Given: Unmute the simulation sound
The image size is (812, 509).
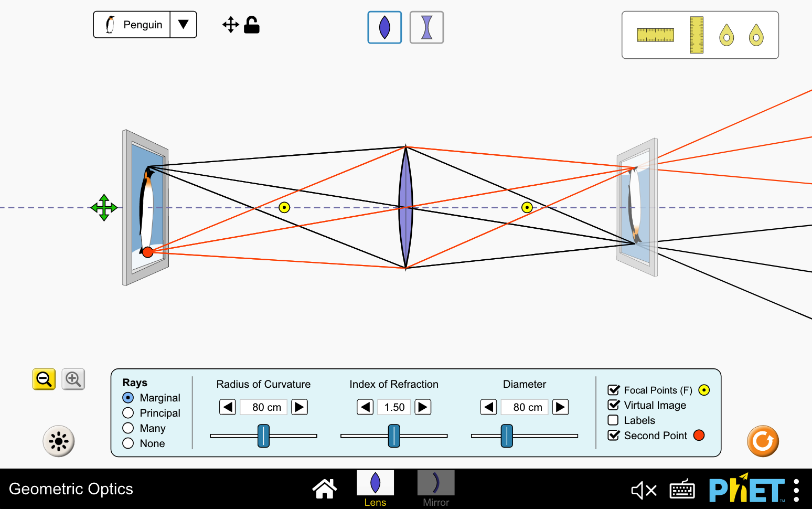Looking at the screenshot, I should [644, 489].
